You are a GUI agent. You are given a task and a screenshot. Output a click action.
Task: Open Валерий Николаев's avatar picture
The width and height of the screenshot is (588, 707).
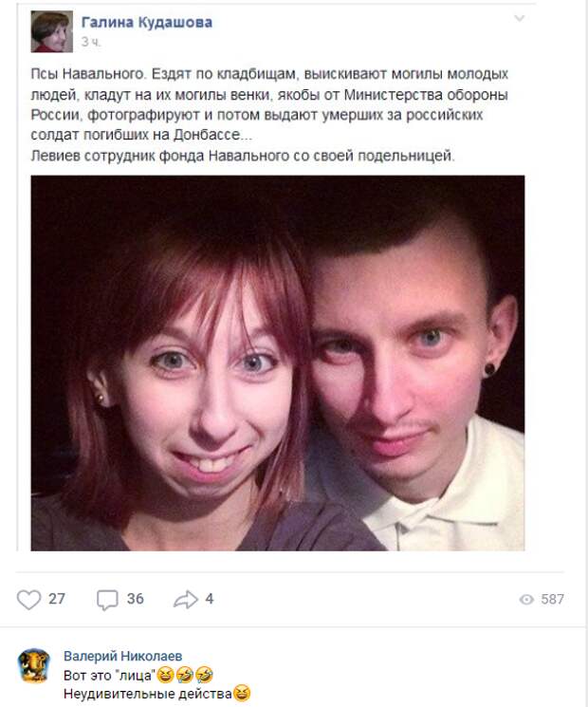[x=34, y=665]
